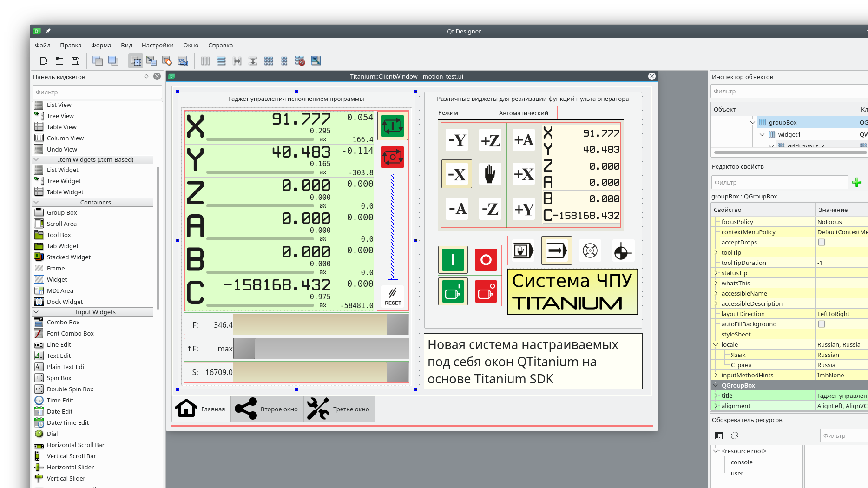Expand the title property
Screen dimensions: 868x488
(x=716, y=396)
